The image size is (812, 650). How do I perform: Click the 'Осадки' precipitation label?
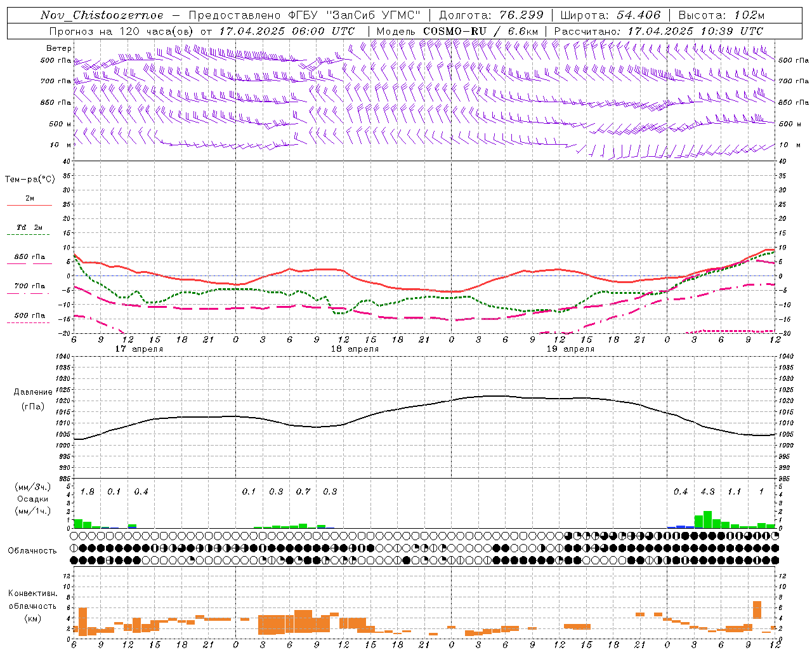click(x=33, y=499)
